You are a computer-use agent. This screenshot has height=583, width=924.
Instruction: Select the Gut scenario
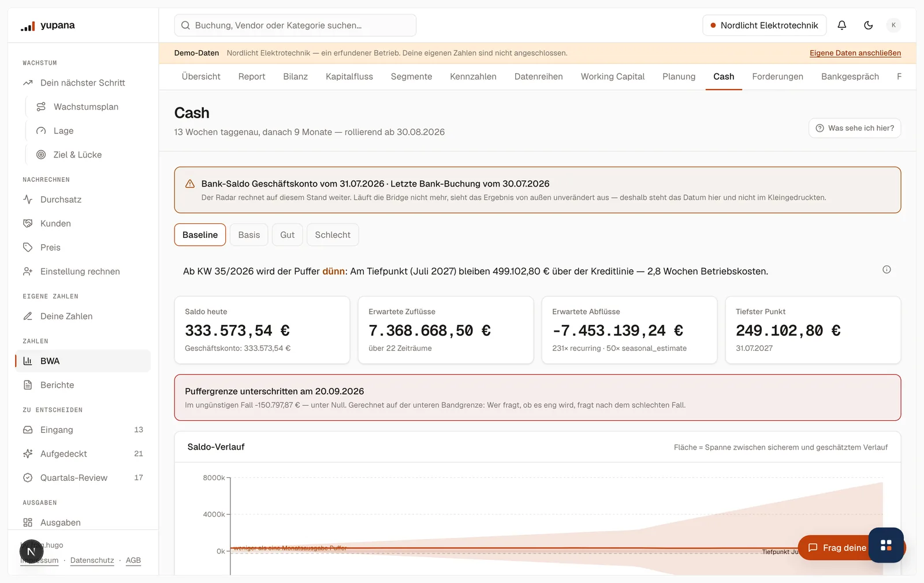(x=287, y=235)
